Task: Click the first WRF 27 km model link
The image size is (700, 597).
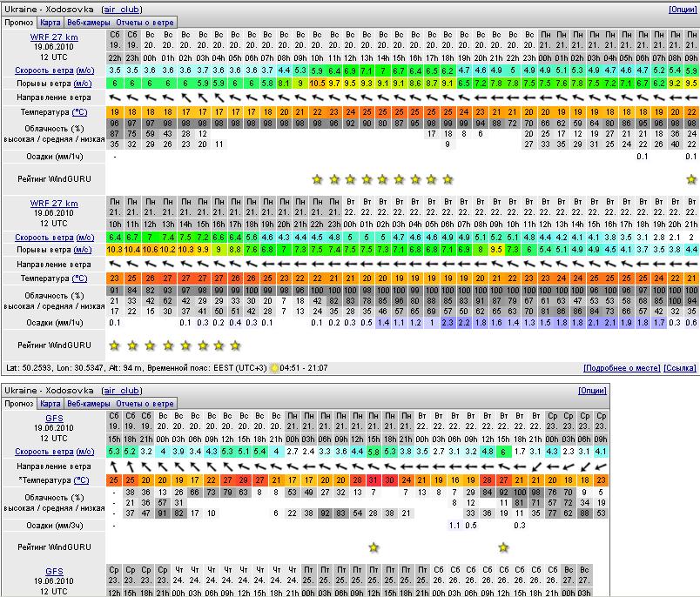Action: coord(53,37)
